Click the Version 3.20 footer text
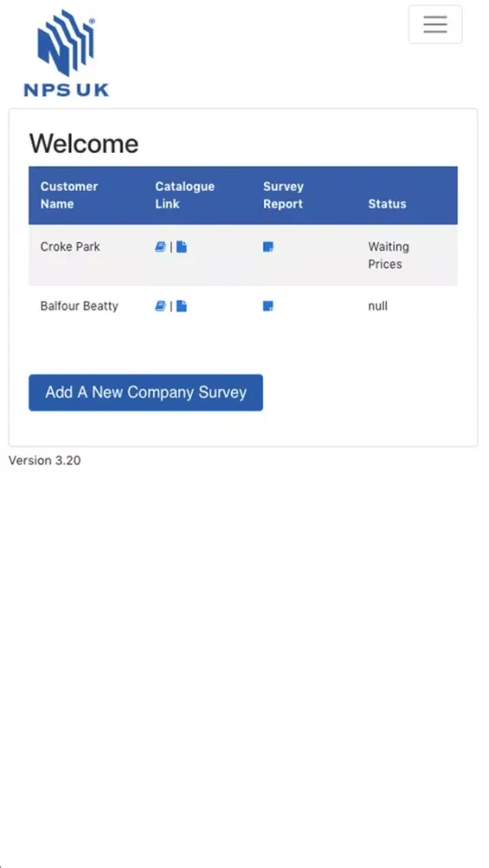The height and width of the screenshot is (868, 489). pos(45,460)
